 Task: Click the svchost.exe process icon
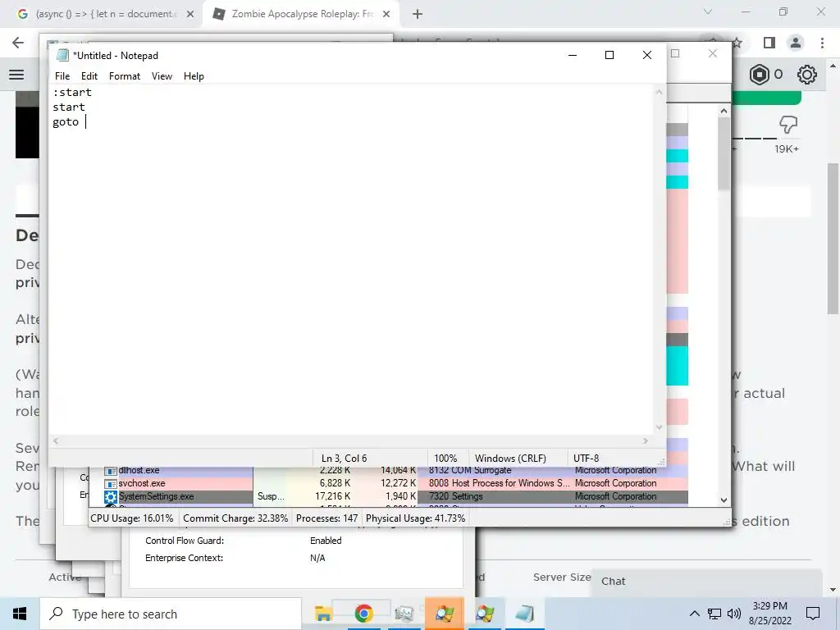(x=111, y=483)
